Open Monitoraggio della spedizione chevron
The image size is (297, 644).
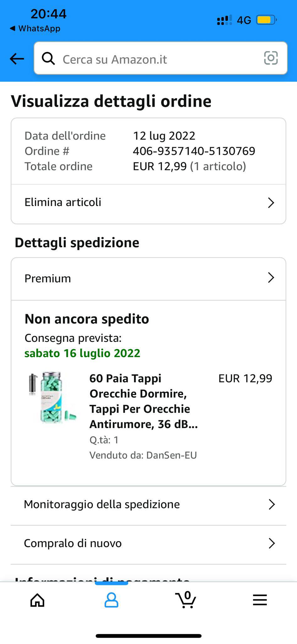[272, 504]
